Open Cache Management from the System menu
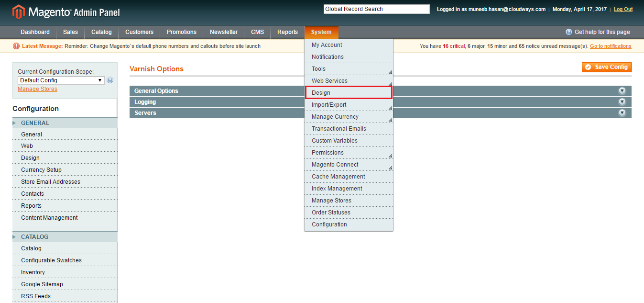644x303 pixels. click(x=349, y=177)
